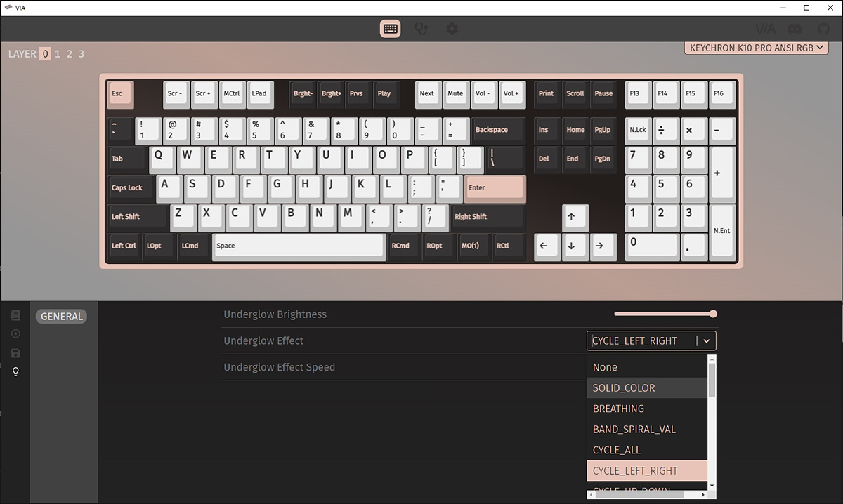Select the numpad multiply key
The width and height of the screenshot is (843, 504).
click(694, 131)
